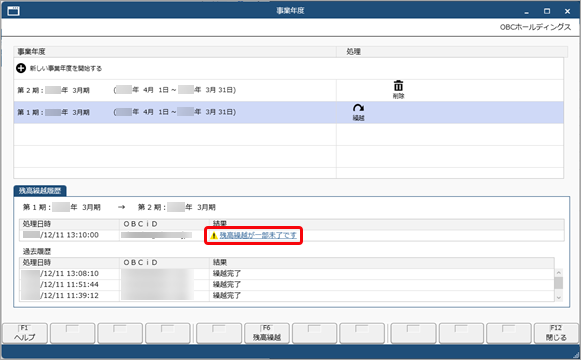Select the 残高繰越履歴 tab

click(x=40, y=191)
